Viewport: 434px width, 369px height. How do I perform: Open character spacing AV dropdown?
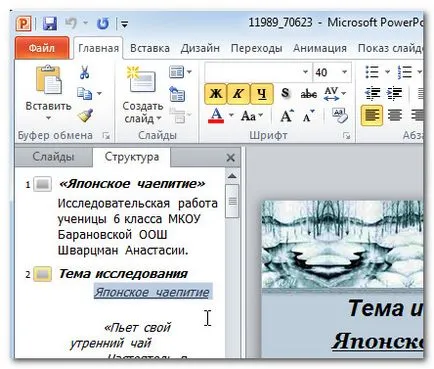335,94
